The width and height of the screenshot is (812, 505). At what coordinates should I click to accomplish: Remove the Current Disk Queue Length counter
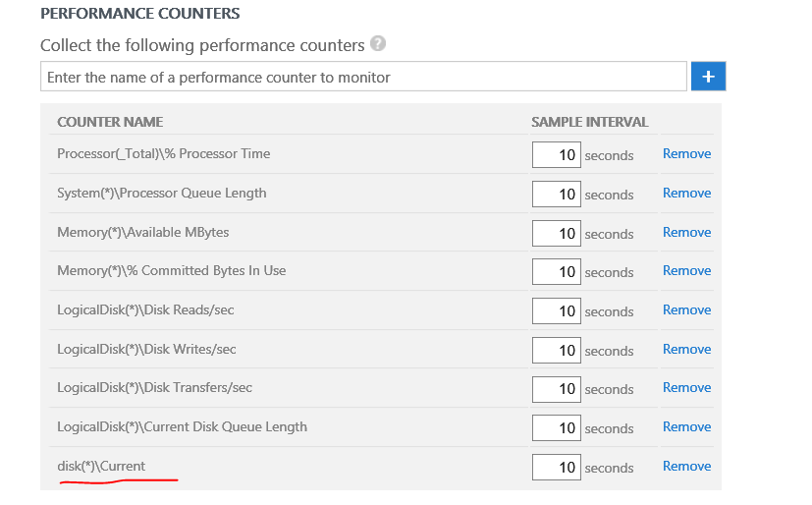(686, 426)
